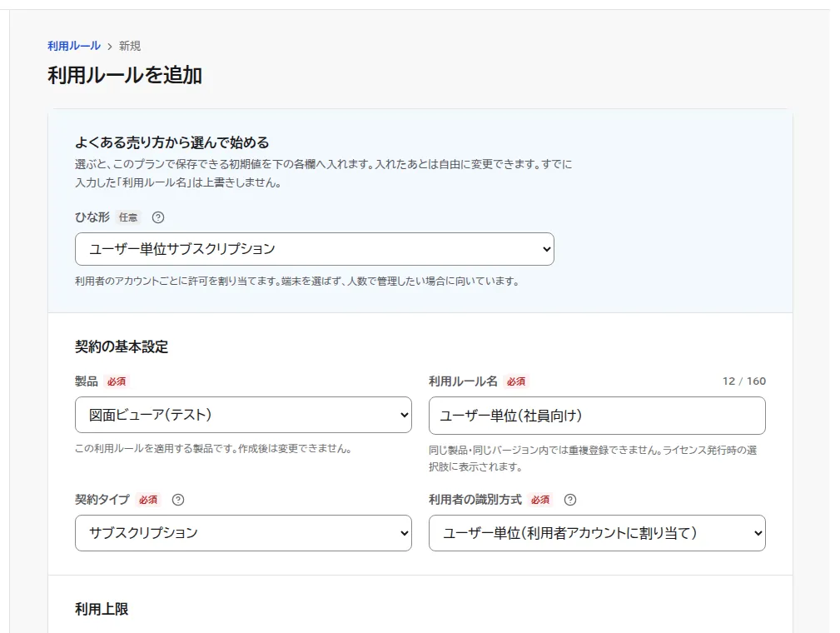This screenshot has width=840, height=633.
Task: Click the 任意 badge beside ひな形
Action: point(128,217)
